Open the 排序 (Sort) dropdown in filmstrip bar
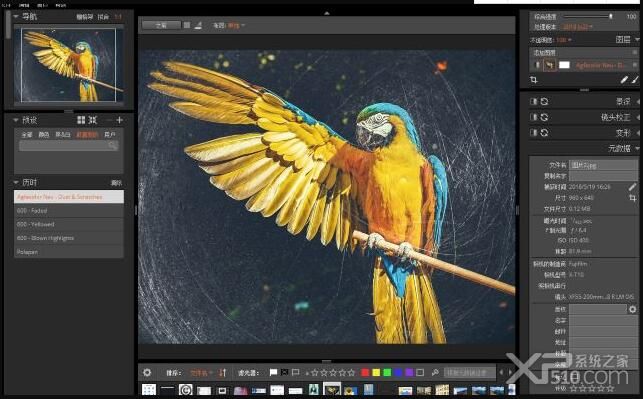Viewport: 643px width, 399px height. 201,373
